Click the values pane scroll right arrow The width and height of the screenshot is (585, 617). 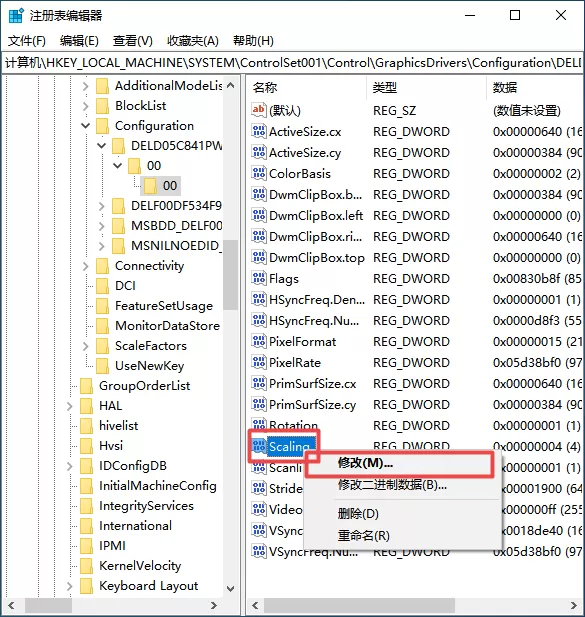pyautogui.click(x=574, y=605)
